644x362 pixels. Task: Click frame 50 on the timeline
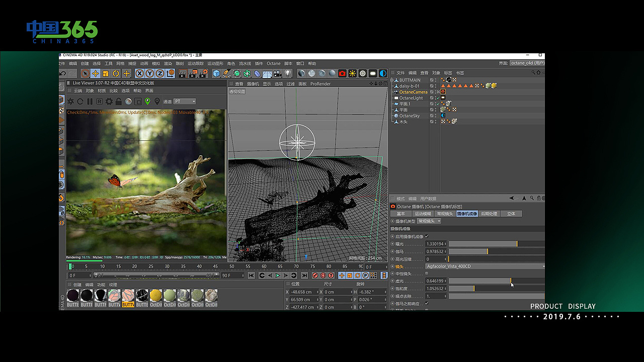[231, 266]
